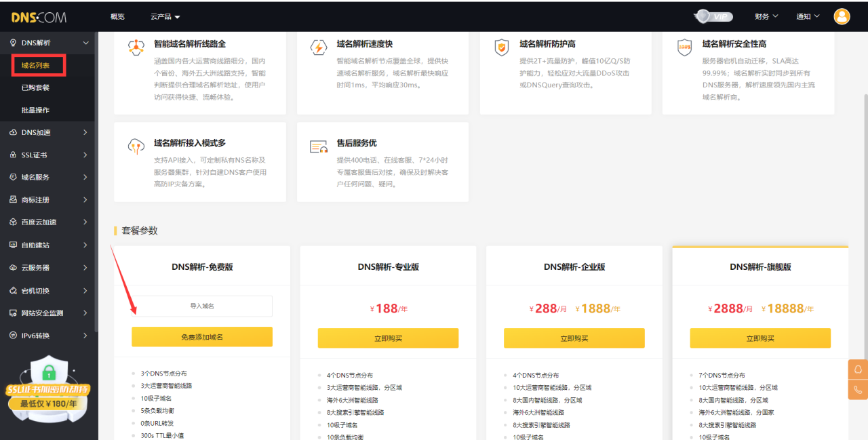Viewport: 868px width, 440px height.
Task: Click the DNS.COM logo
Action: click(x=39, y=17)
